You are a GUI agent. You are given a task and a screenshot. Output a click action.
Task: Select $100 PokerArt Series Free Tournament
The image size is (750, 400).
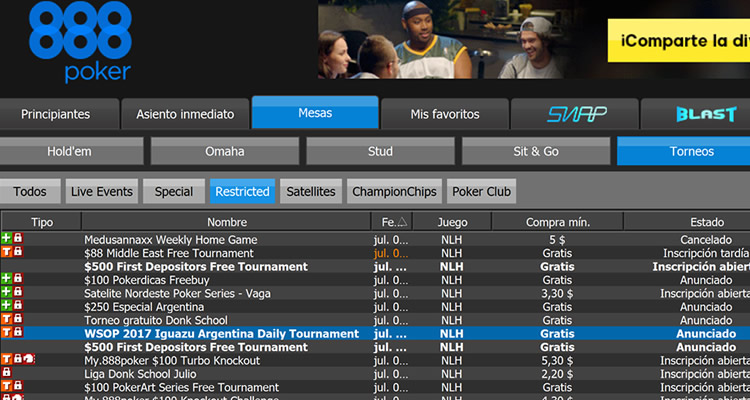pyautogui.click(x=375, y=387)
